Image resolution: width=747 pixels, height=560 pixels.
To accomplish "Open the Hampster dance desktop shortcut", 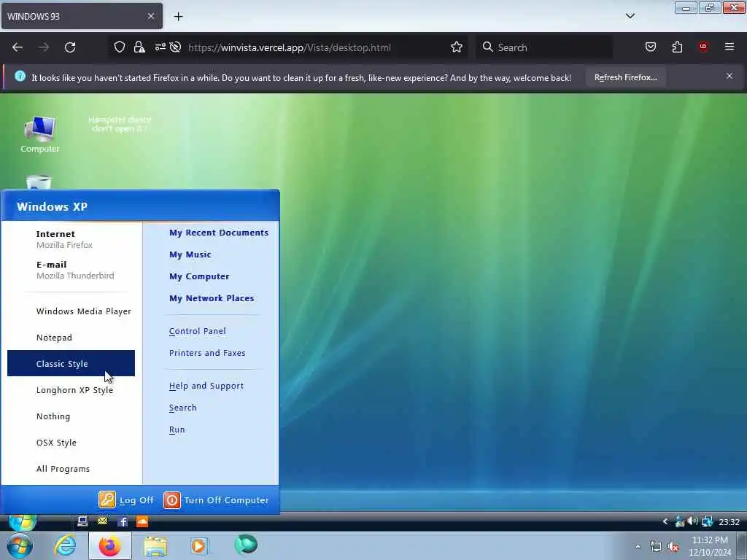I will point(120,124).
